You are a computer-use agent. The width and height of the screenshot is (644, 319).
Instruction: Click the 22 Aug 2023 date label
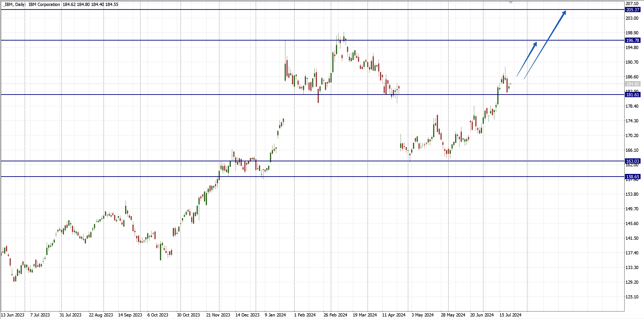click(x=101, y=315)
